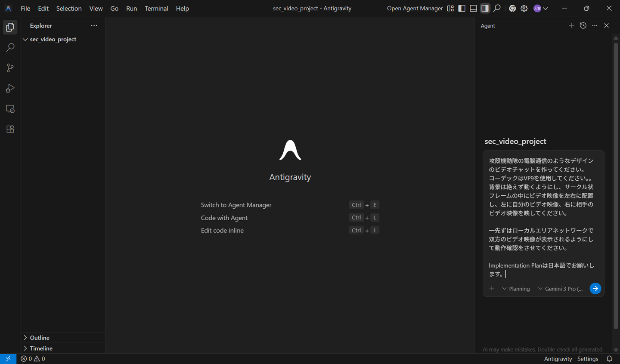Open the Terminal menu

[156, 8]
